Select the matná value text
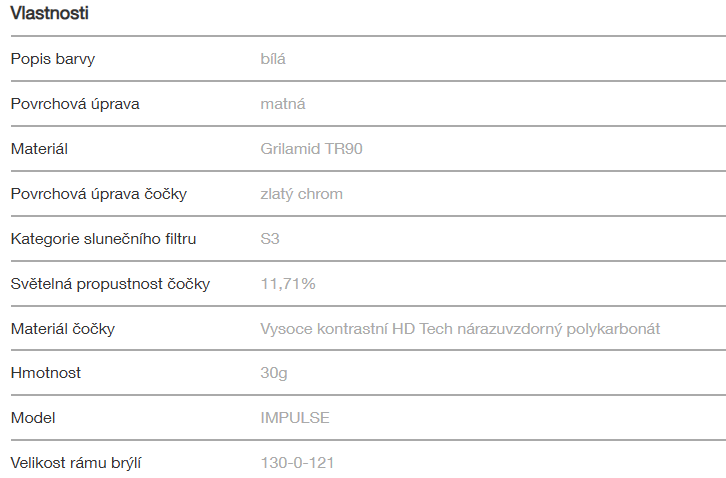726x478 pixels. (x=283, y=104)
